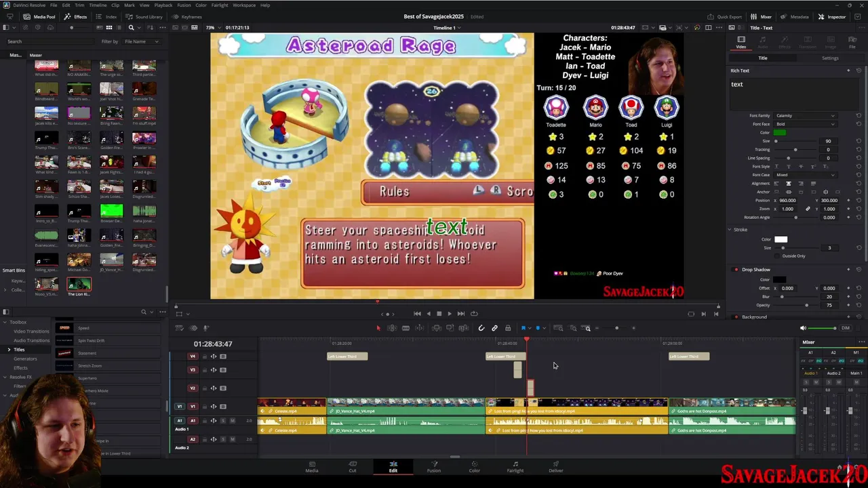Jump to first frame button
This screenshot has height=488, width=868.
[x=417, y=314]
